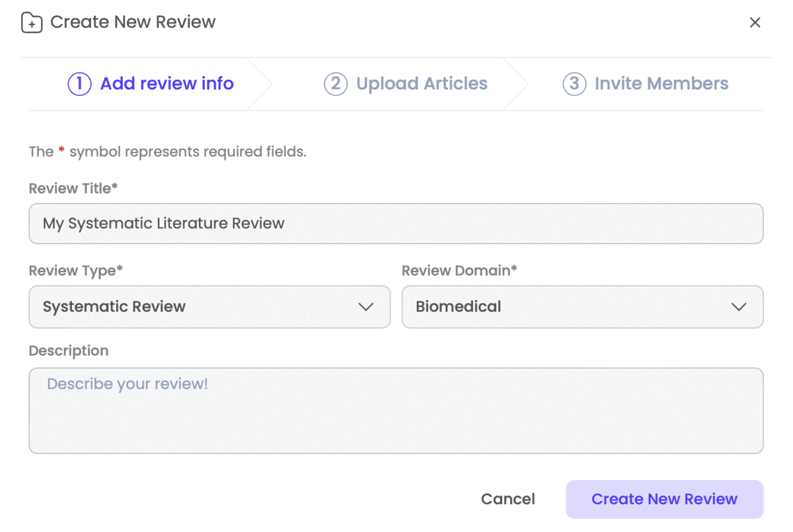Image resolution: width=793 pixels, height=532 pixels.
Task: Click the step 2 circled number icon
Action: [x=336, y=84]
